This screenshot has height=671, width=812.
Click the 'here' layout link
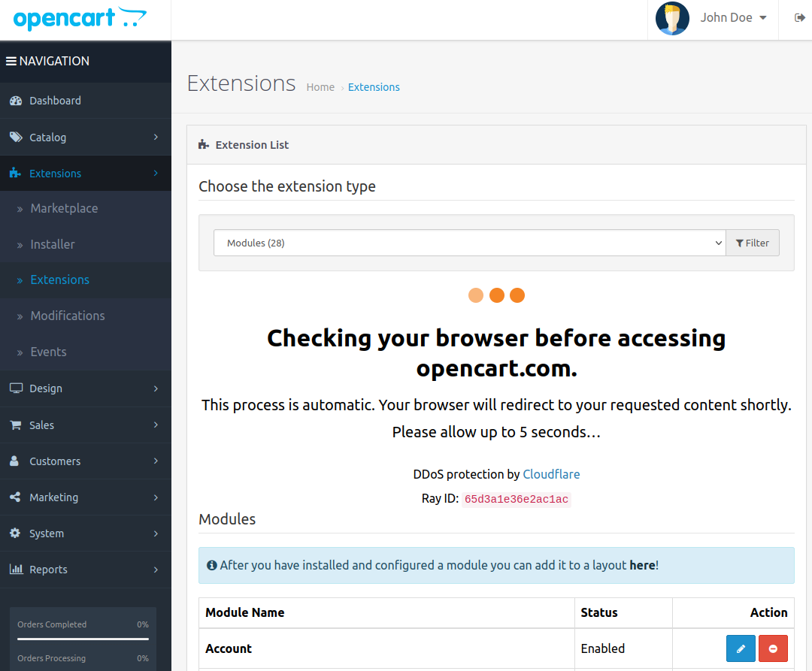pyautogui.click(x=642, y=565)
